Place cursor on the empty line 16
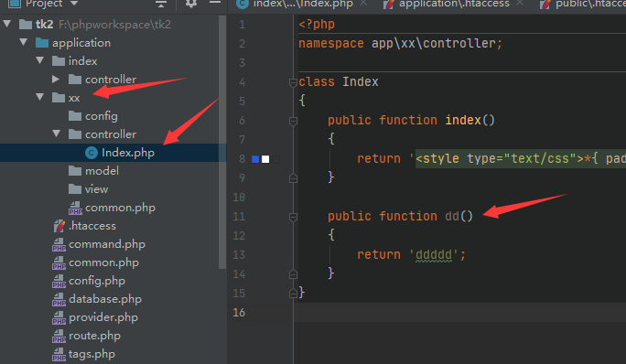Image resolution: width=626 pixels, height=364 pixels. pyautogui.click(x=459, y=312)
